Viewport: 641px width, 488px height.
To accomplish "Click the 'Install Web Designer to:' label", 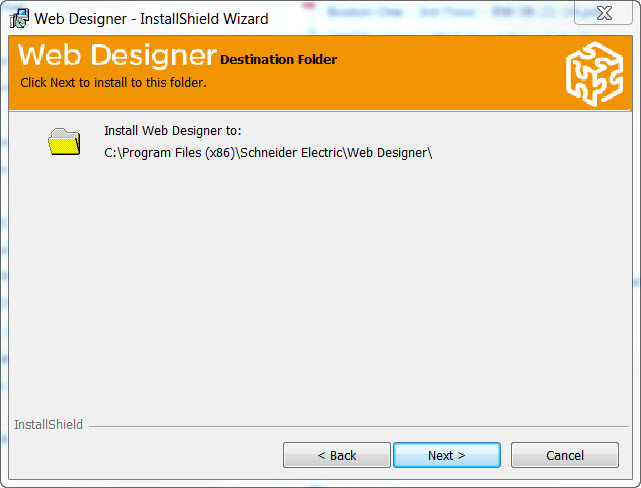I will (x=173, y=131).
